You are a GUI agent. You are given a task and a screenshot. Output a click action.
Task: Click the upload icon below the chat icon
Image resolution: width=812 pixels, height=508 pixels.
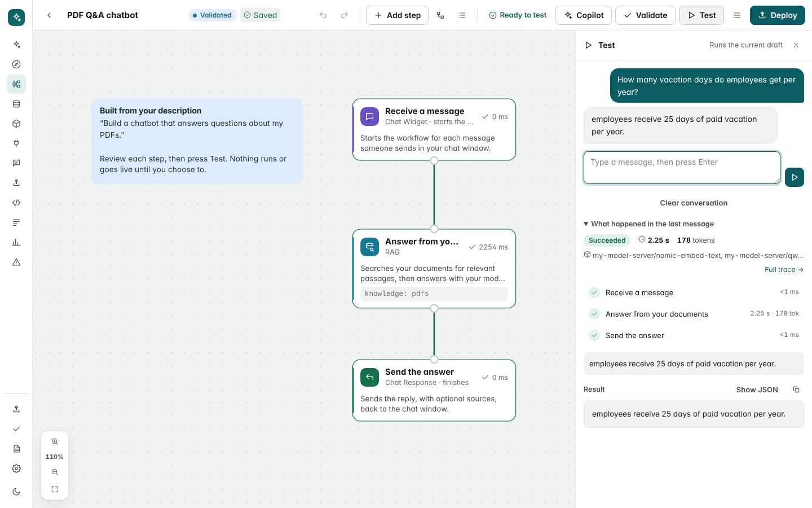pos(16,183)
